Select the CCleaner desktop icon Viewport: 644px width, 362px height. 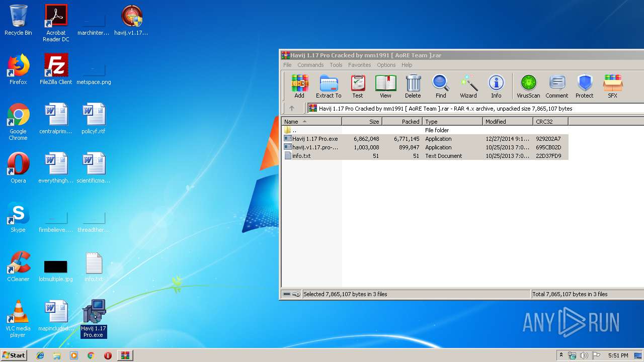pyautogui.click(x=18, y=266)
